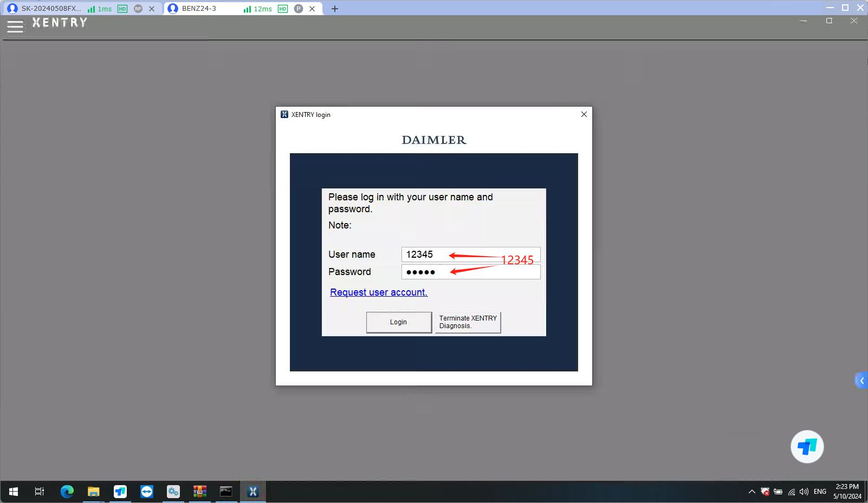The image size is (868, 503).
Task: Launch TeamViewer from the taskbar
Action: [146, 492]
